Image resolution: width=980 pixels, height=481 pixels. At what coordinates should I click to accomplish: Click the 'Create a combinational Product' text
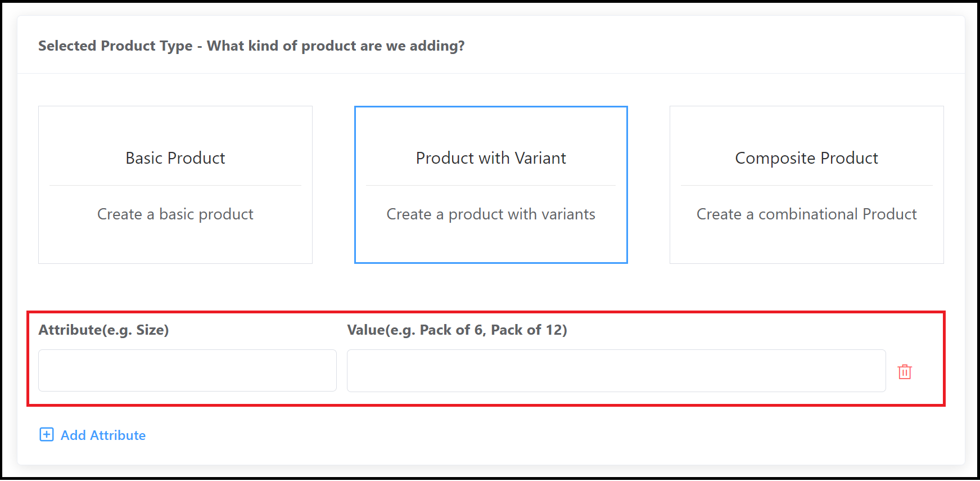pyautogui.click(x=806, y=214)
